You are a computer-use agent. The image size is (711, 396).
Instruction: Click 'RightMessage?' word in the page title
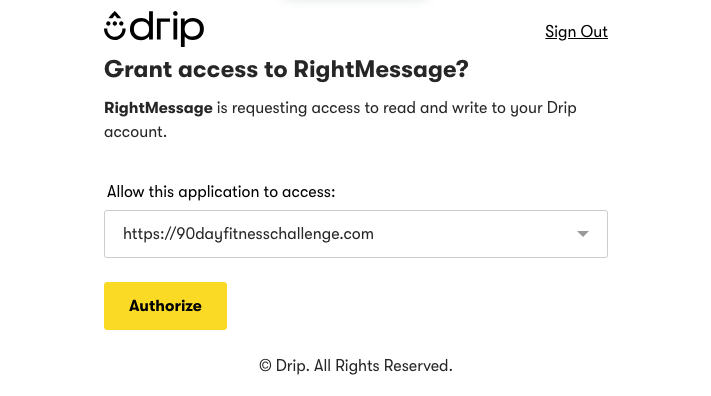(381, 70)
